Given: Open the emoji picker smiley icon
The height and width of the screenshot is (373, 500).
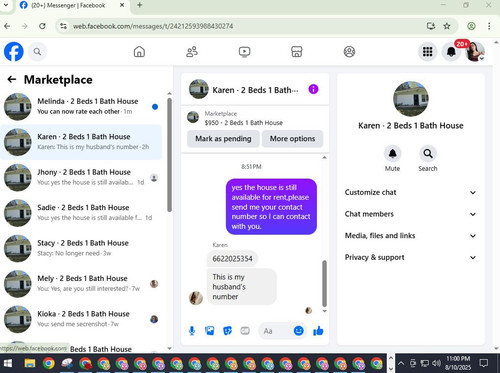Looking at the screenshot, I should point(299,331).
